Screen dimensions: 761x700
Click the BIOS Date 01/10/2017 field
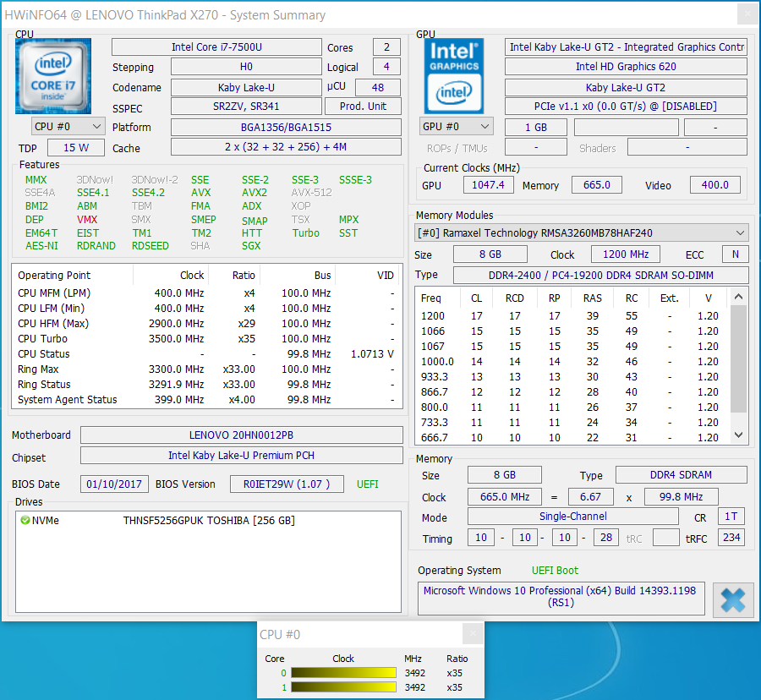(114, 484)
